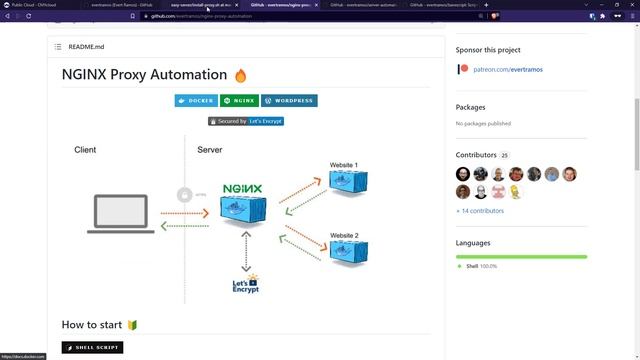
Task: Switch to evertramos (Evert Ramos) GitHub tab
Action: tap(121, 5)
